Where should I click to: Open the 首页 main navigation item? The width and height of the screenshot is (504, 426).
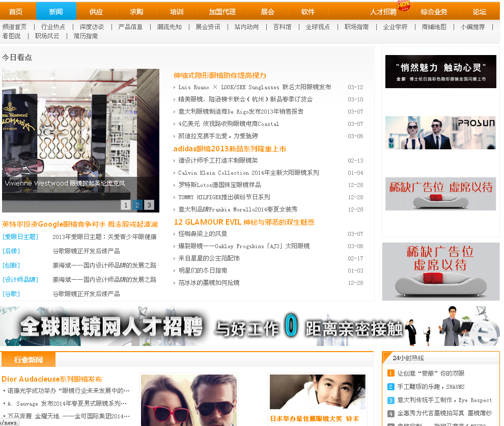pos(16,12)
